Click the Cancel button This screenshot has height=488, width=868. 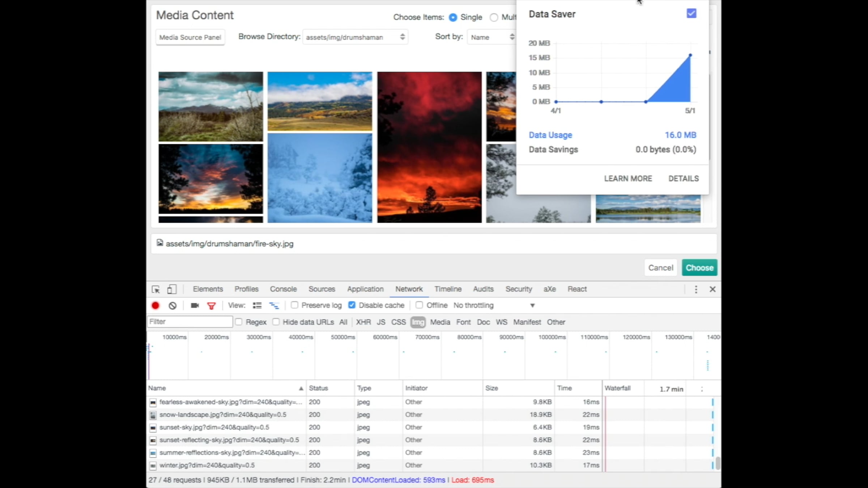tap(661, 268)
